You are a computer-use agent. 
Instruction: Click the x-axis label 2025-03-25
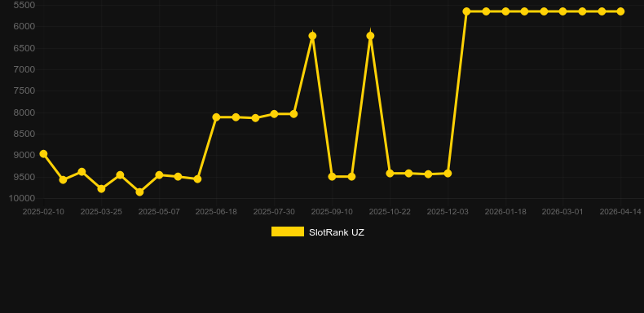point(101,212)
